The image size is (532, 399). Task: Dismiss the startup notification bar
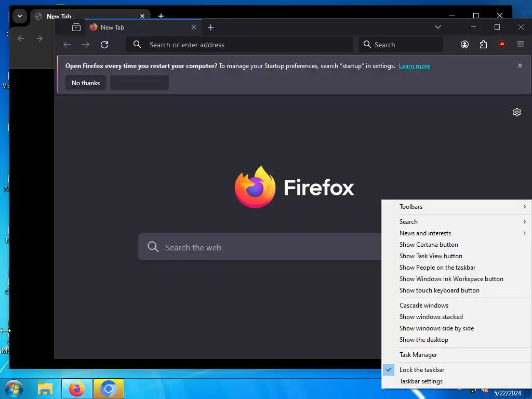click(x=520, y=65)
